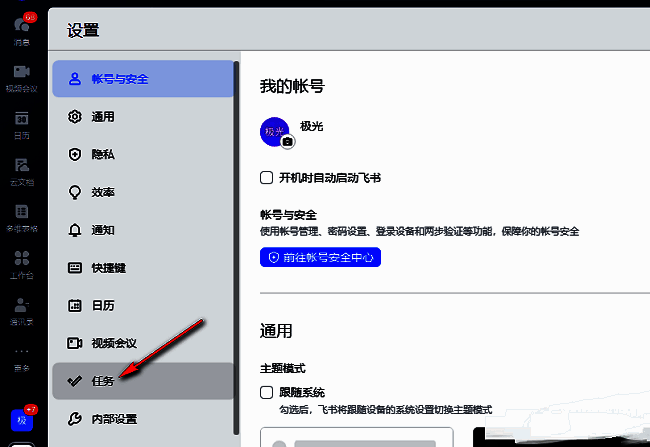Click the blue user avatar at bottom left
Screen dimensions: 650x447
(x=22, y=420)
